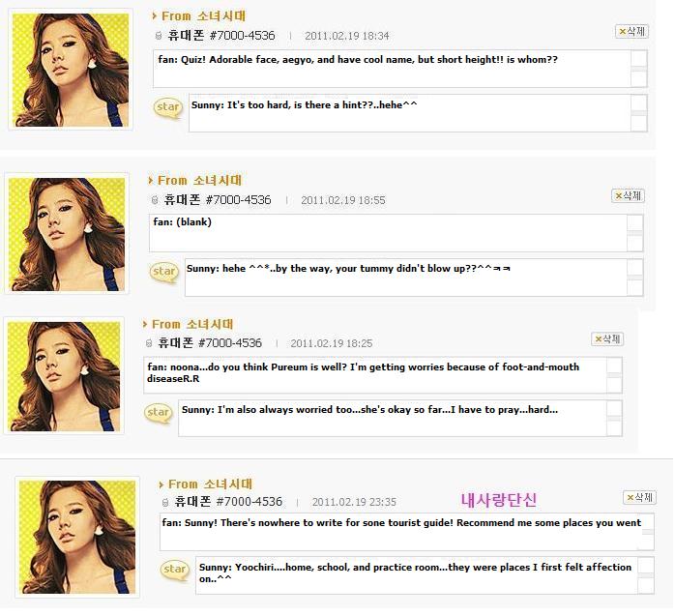This screenshot has width=675, height=616.
Task: Click the star icon beside "It's too hard" reply
Action: (x=168, y=108)
